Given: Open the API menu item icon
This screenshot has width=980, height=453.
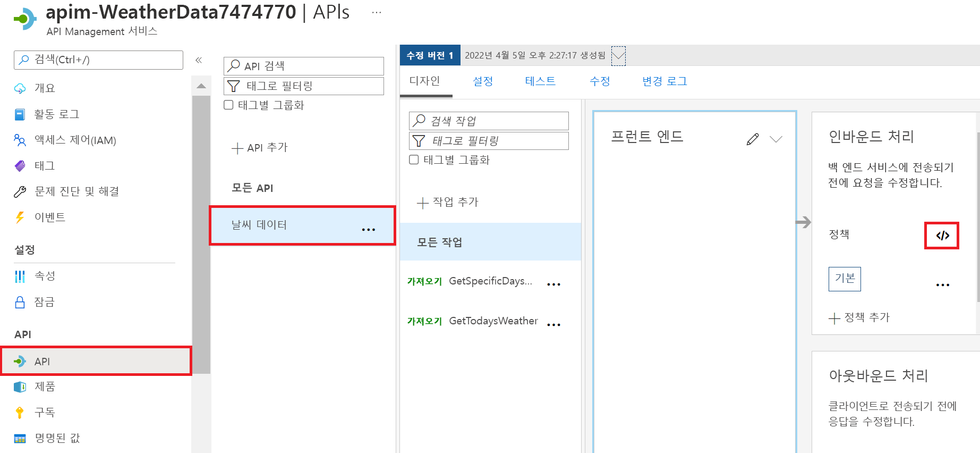Looking at the screenshot, I should pyautogui.click(x=20, y=362).
